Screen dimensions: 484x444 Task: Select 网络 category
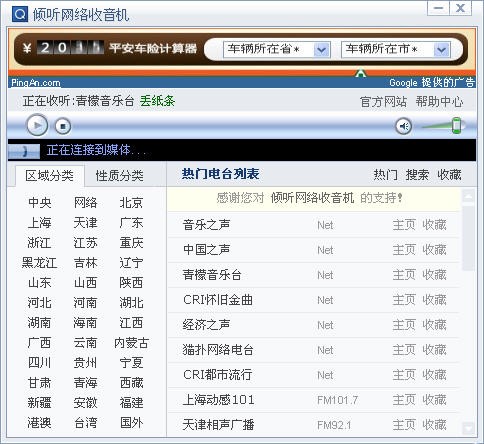point(85,203)
